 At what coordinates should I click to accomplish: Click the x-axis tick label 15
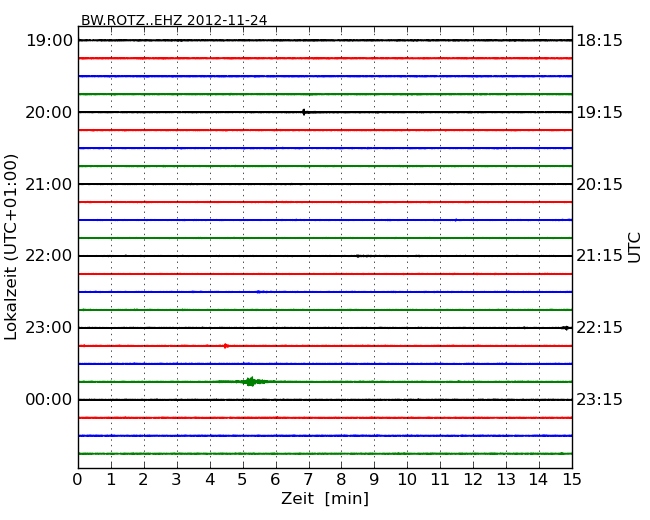572,479
